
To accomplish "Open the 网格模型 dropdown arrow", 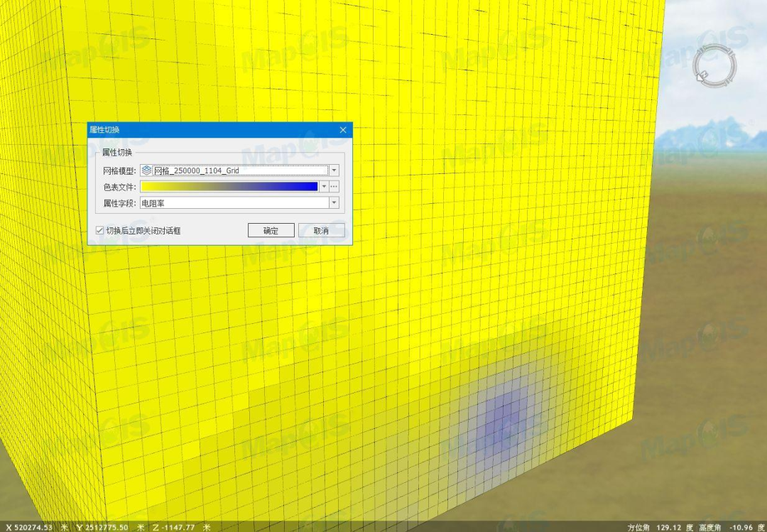I will (x=334, y=170).
